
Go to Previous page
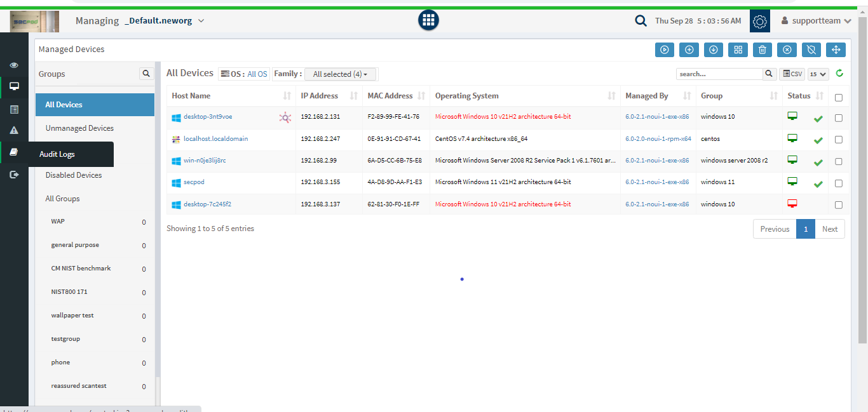[x=775, y=229]
